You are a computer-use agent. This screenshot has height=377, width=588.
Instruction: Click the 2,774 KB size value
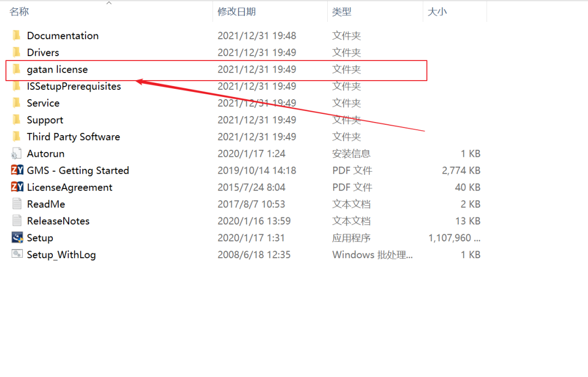[x=461, y=171]
